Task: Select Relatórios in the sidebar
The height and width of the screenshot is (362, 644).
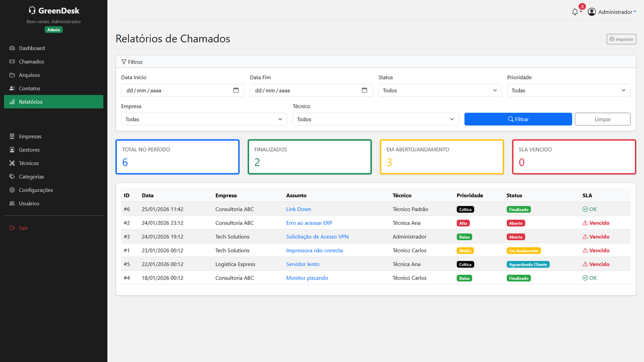Action: point(31,101)
